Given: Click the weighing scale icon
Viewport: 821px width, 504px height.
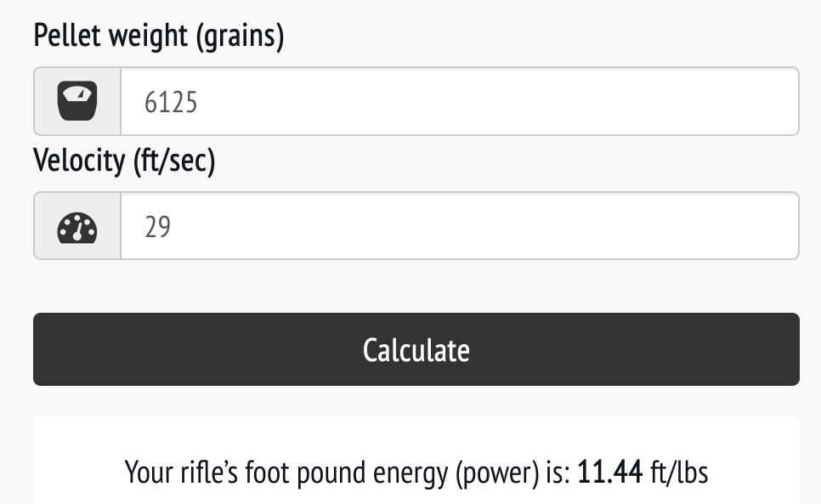Looking at the screenshot, I should (x=77, y=102).
